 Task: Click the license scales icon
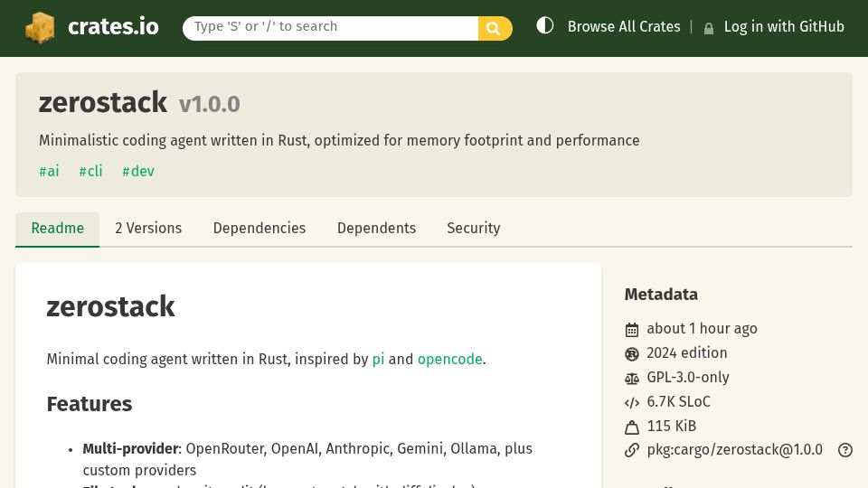(632, 379)
